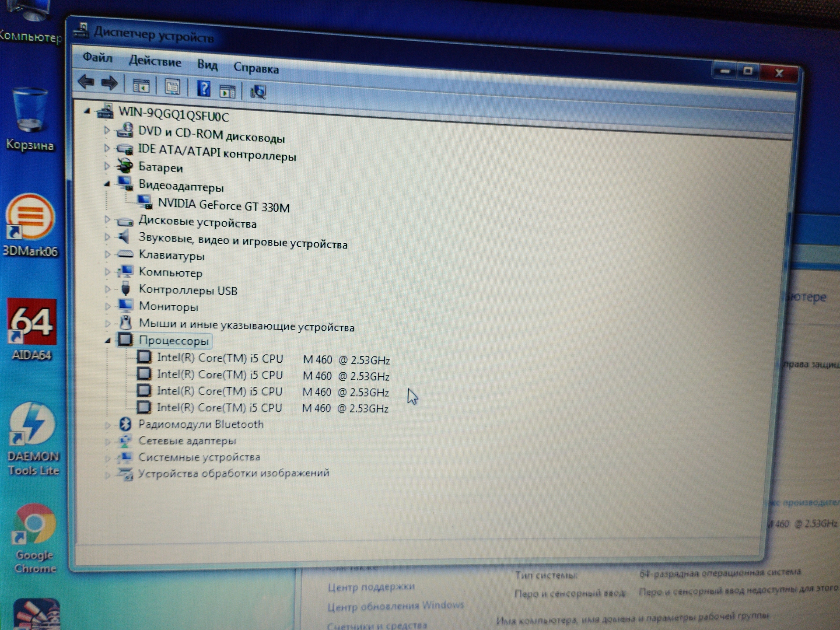Click the IDE ATA/ATAPI category icon
840x630 pixels.
point(125,149)
